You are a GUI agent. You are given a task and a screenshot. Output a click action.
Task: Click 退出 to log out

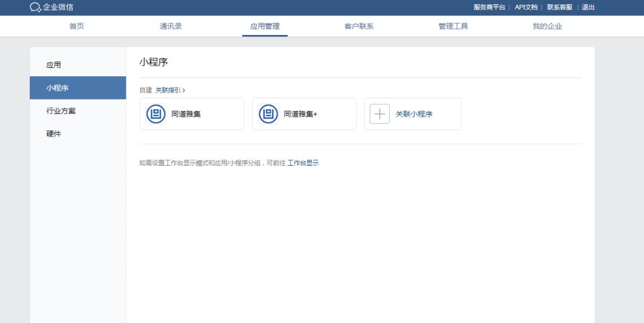click(588, 7)
